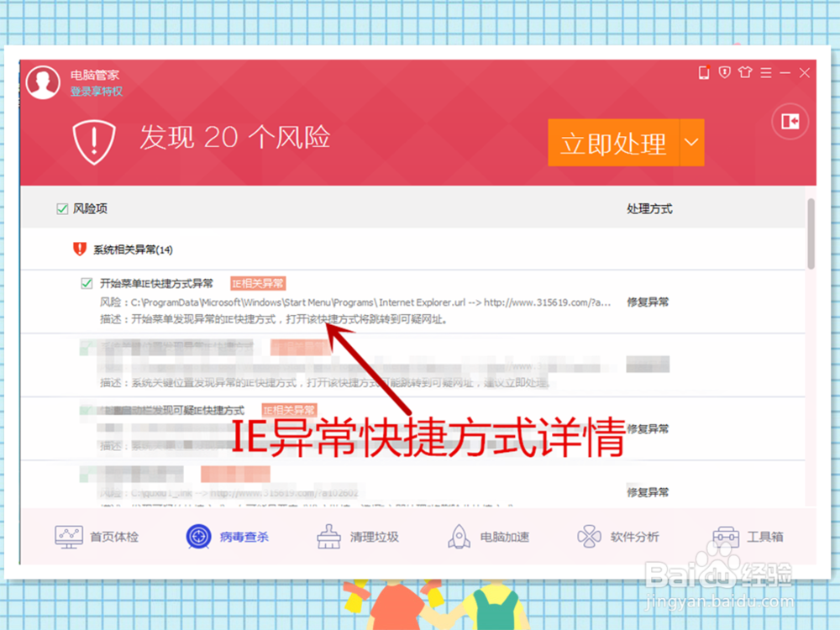The width and height of the screenshot is (840, 630).
Task: Click the shield icon in title bar
Action: tap(725, 72)
